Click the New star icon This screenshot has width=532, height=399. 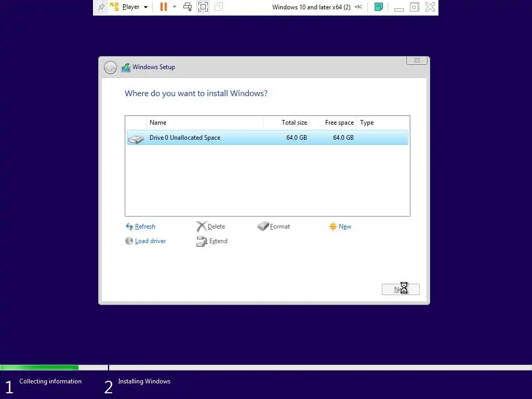[332, 227]
